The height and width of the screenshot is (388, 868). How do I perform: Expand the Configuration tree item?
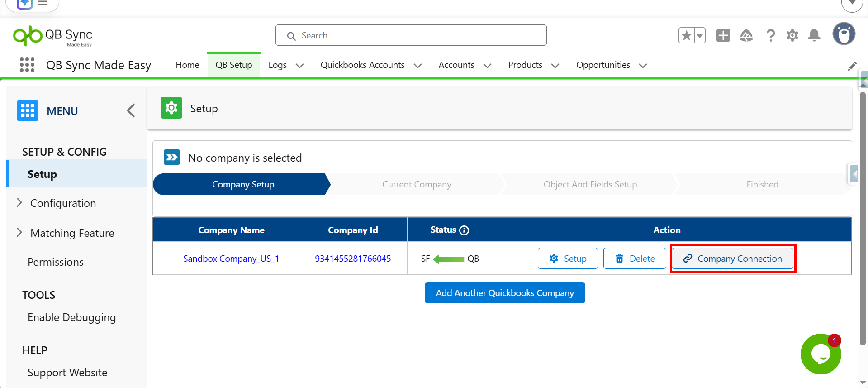tap(19, 203)
